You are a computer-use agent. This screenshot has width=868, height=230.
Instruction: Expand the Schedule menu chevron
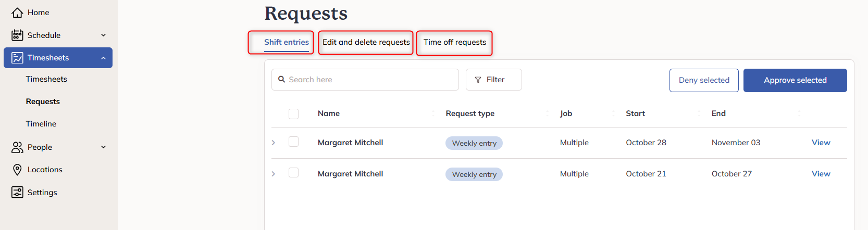pos(103,35)
